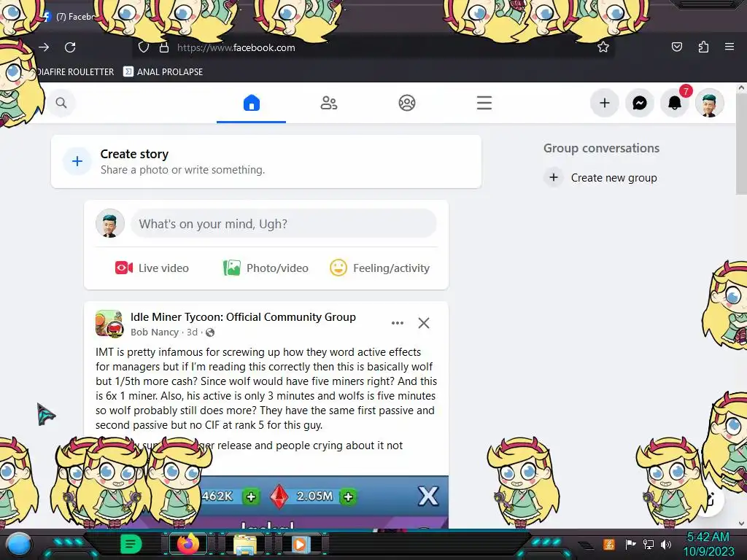
Task: Click the Action Center flag icon
Action: 630,544
